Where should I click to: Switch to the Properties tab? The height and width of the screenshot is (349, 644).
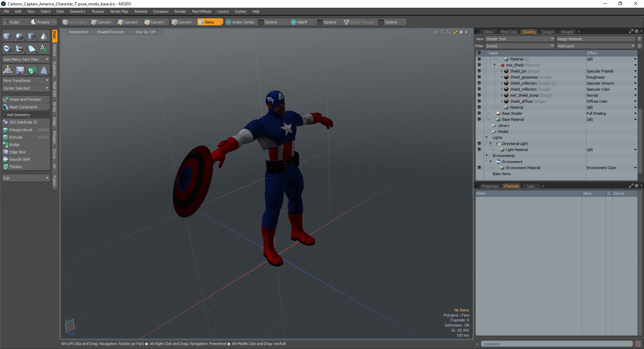[x=490, y=186]
